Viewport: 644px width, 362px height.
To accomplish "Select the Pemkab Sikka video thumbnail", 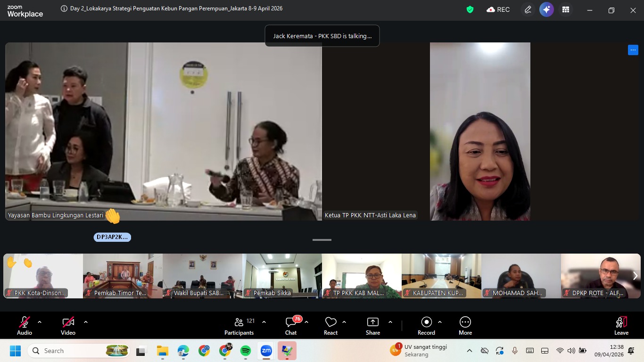I will pos(282,276).
